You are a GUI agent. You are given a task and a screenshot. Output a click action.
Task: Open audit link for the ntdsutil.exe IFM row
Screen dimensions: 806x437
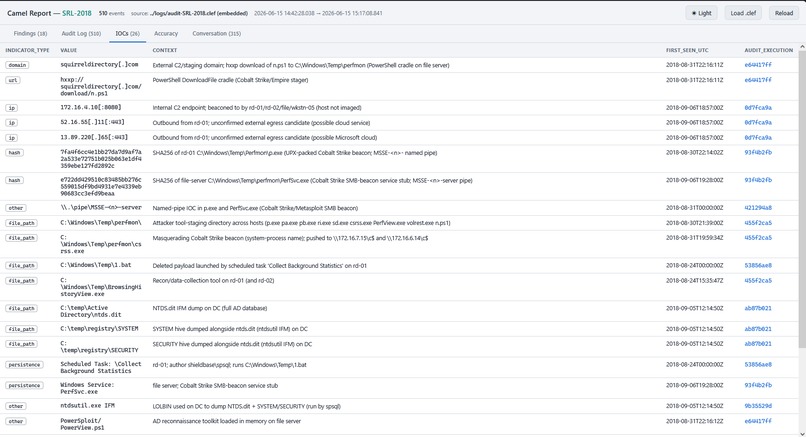pyautogui.click(x=758, y=406)
